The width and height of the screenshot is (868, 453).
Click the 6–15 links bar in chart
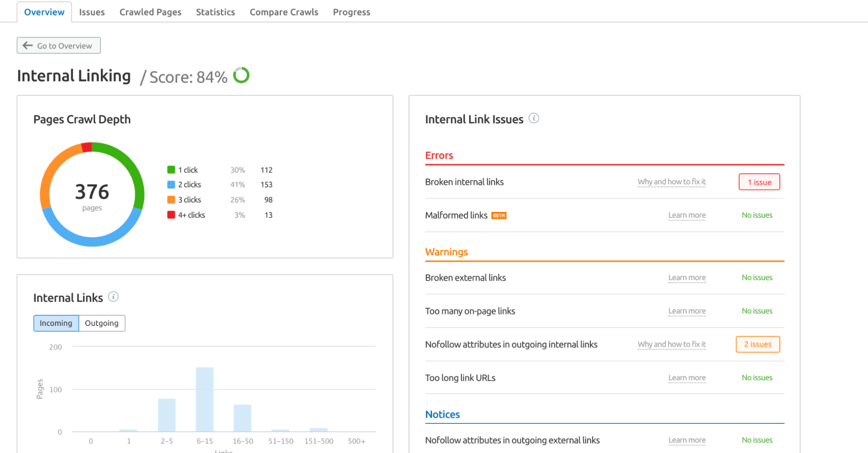(x=205, y=399)
